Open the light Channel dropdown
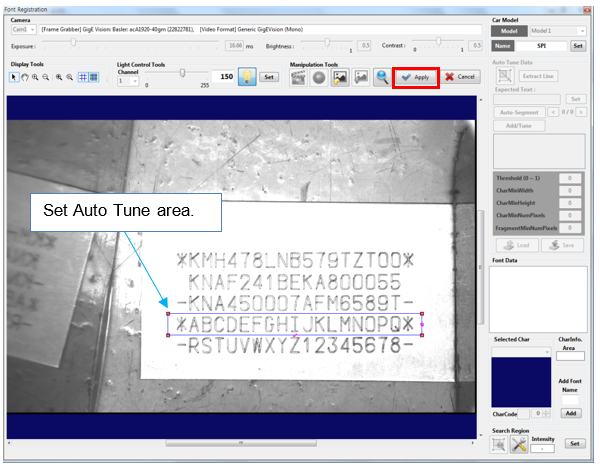The height and width of the screenshot is (466, 600). pyautogui.click(x=127, y=81)
